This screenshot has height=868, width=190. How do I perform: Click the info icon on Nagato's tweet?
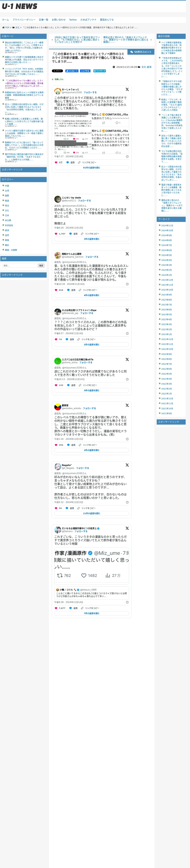pyautogui.click(x=127, y=502)
